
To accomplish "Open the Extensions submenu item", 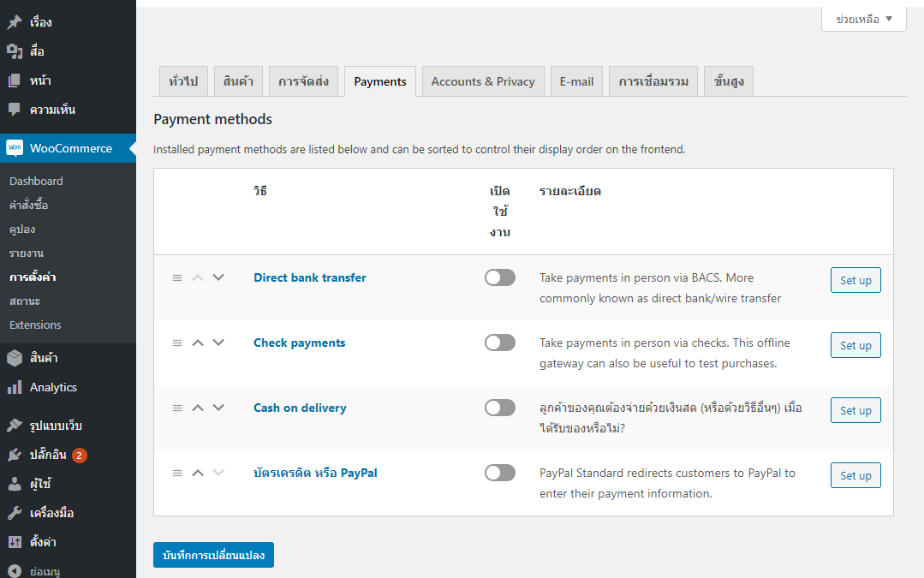I will (35, 325).
